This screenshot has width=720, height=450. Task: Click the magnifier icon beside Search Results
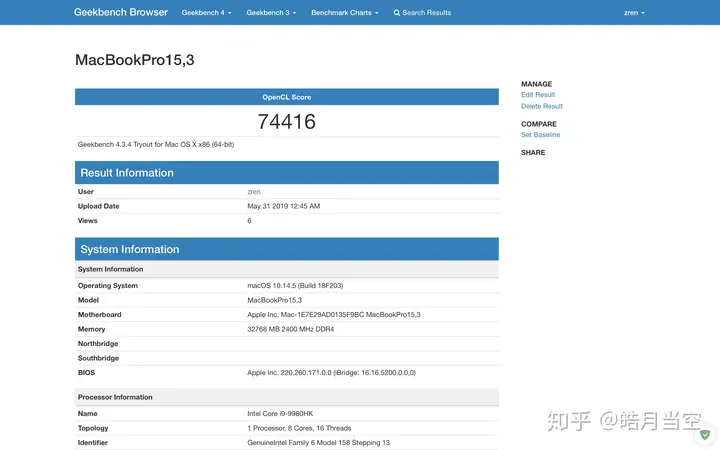(396, 13)
